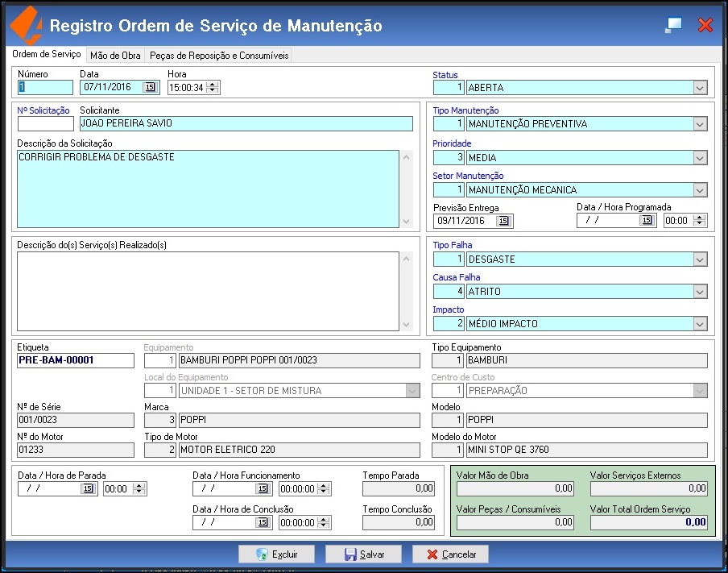
Task: Click the restore window icon in title bar
Action: pyautogui.click(x=673, y=25)
